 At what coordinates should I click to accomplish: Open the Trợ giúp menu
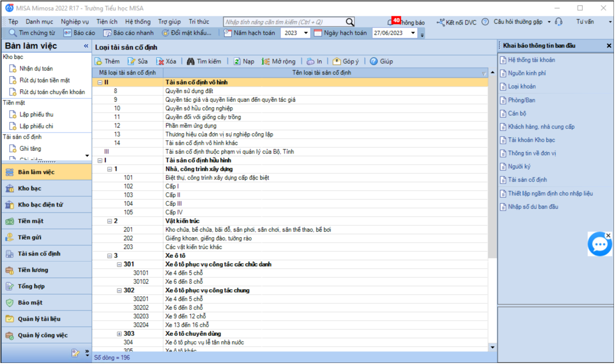tap(169, 22)
